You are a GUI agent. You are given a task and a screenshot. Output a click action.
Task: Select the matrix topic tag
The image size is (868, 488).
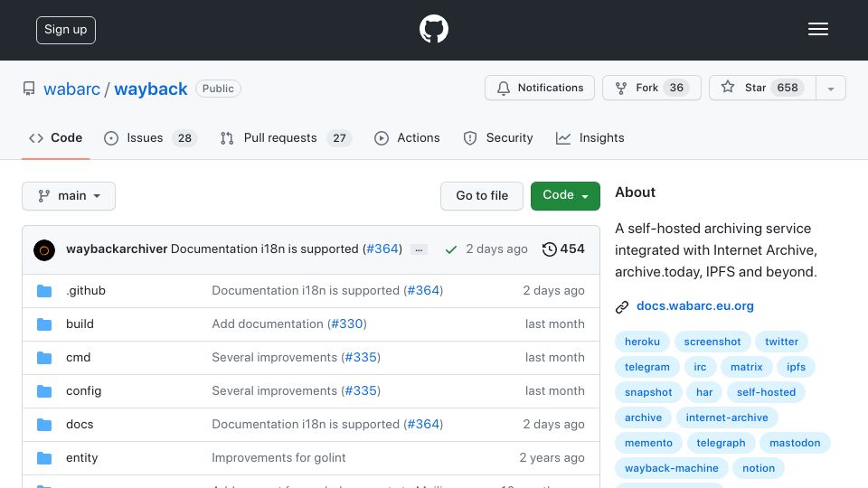point(746,368)
